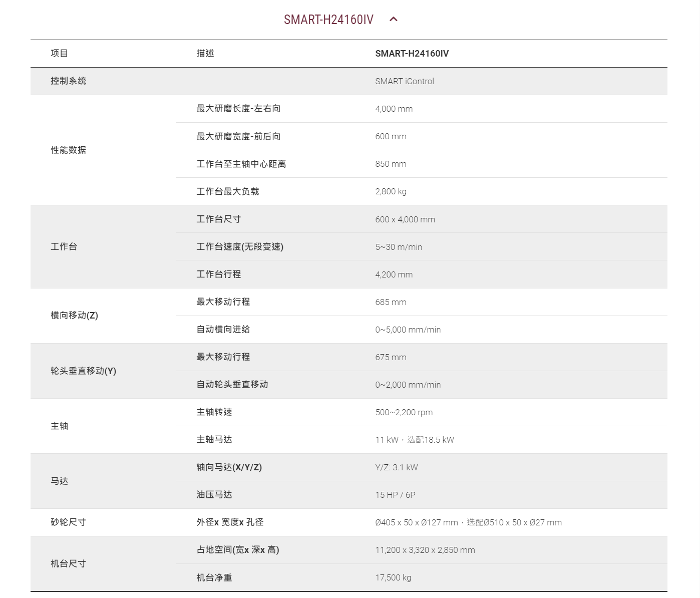This screenshot has width=700, height=598.
Task: Click the 17,500 kg net weight value
Action: coord(393,577)
